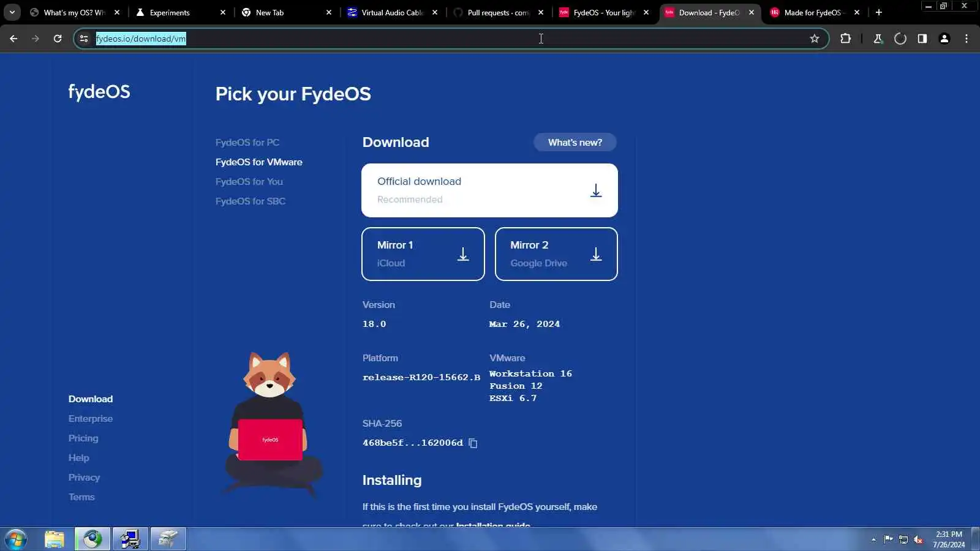Click the Mirror 1 download arrow icon

coord(463,254)
